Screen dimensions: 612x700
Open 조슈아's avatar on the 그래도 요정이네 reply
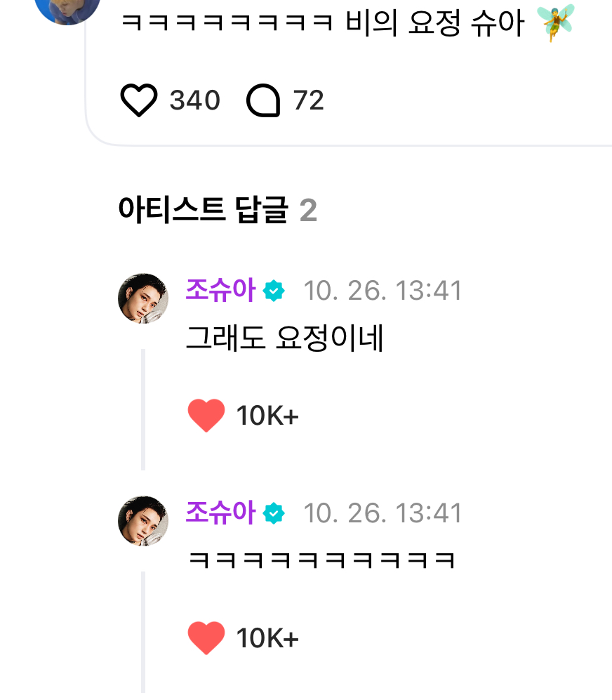[x=143, y=298]
